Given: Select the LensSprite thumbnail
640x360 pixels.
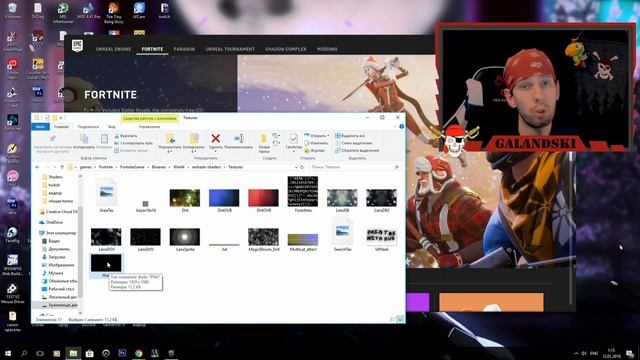Looking at the screenshot, I should [x=185, y=237].
